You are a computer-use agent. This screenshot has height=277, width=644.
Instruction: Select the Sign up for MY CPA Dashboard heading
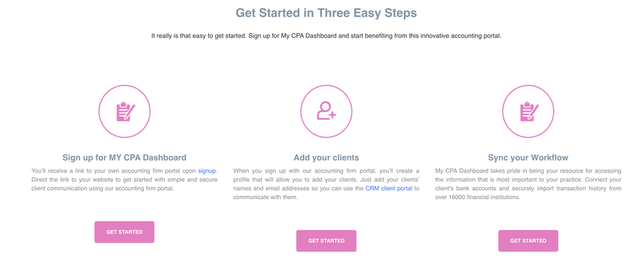point(124,157)
